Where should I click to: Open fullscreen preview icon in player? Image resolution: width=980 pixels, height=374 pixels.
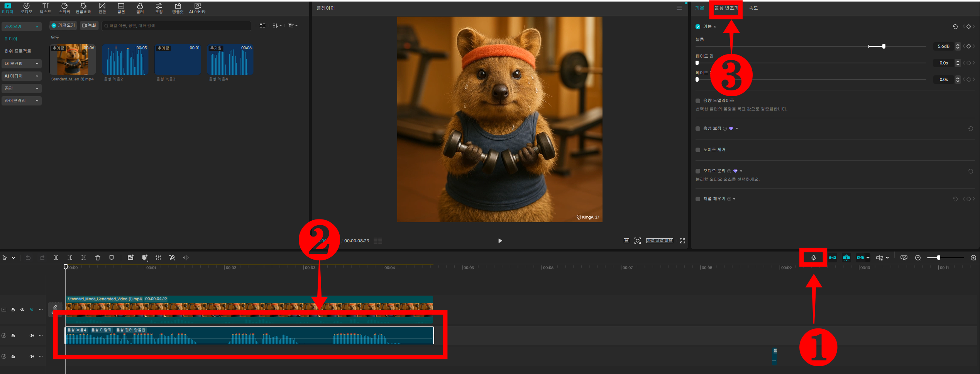682,241
